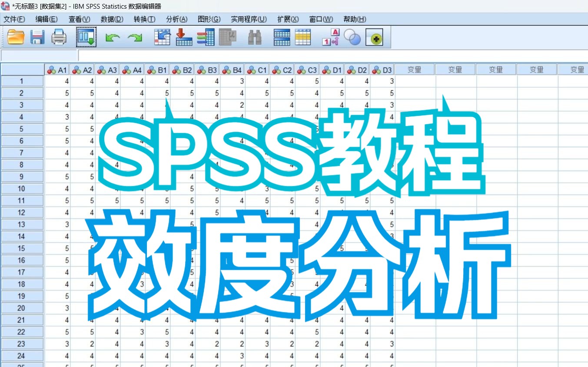The image size is (588, 367).
Task: Open the 实用程序(U) menu
Action: click(x=249, y=19)
